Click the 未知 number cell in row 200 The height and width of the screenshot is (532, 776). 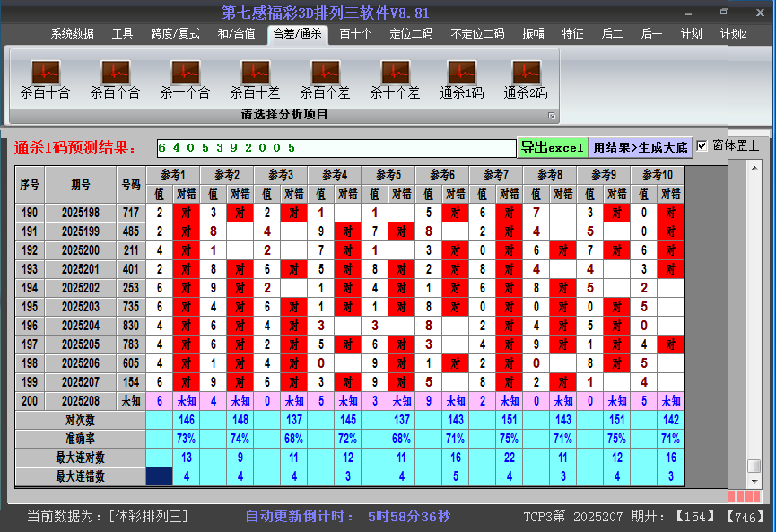[131, 401]
